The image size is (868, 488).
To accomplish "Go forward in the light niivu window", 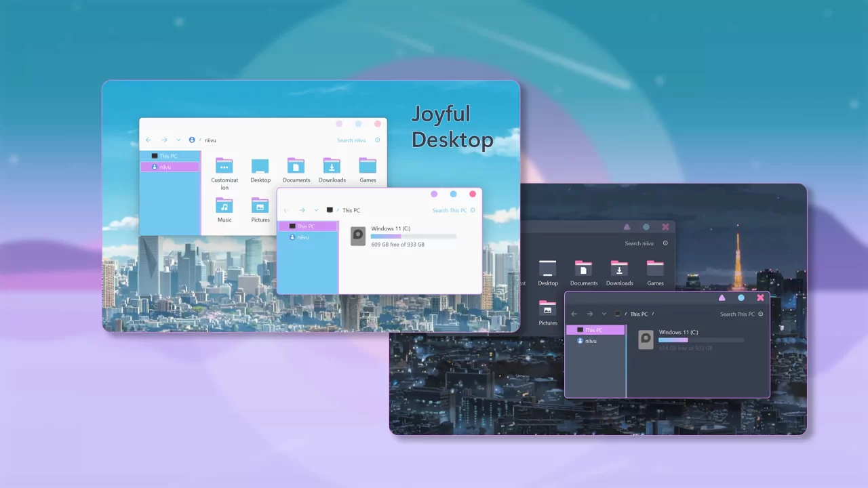I will tap(164, 140).
